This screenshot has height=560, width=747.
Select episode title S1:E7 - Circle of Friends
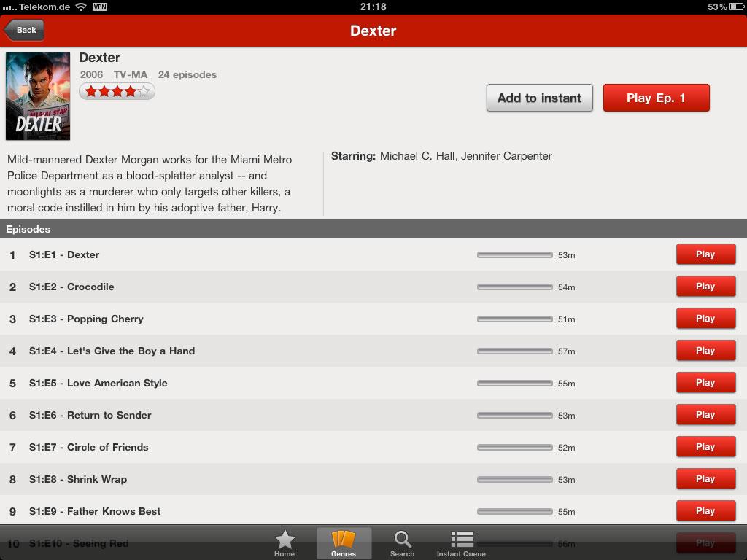coord(88,447)
